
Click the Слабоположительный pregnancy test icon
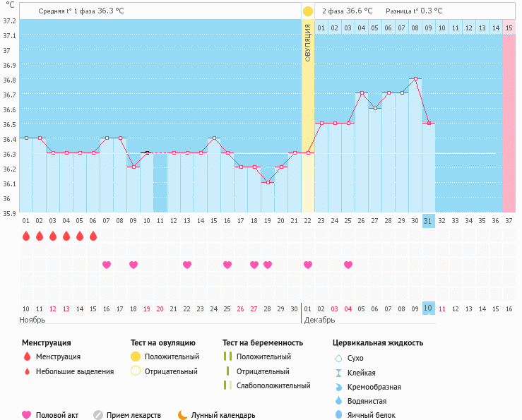(x=226, y=385)
